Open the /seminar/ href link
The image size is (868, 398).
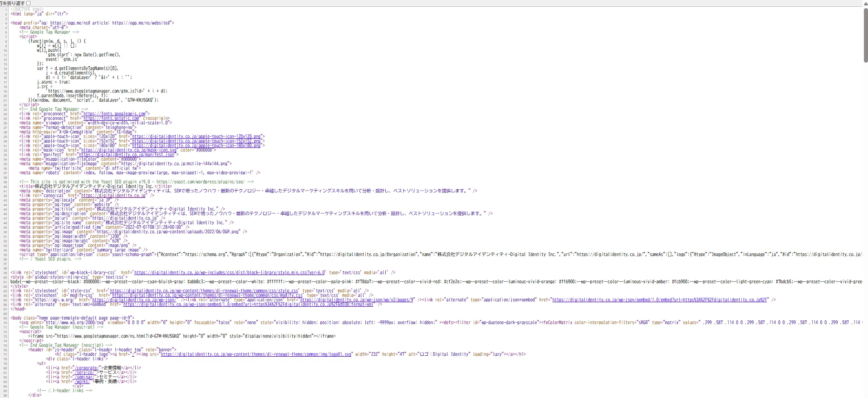(84, 377)
